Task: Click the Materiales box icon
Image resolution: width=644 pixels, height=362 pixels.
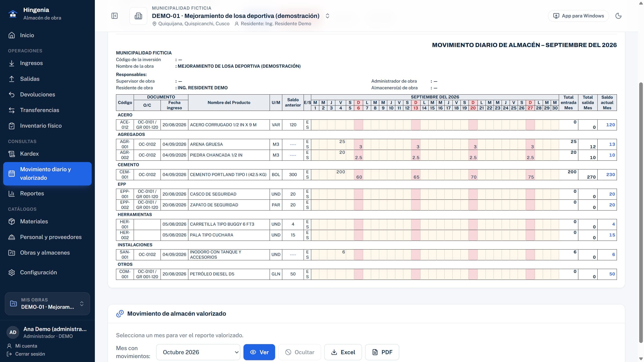Action: [x=12, y=222]
